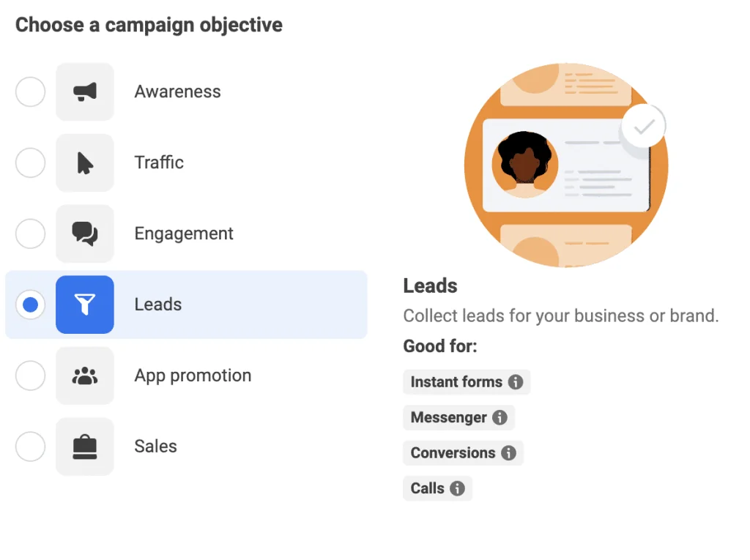The image size is (750, 560).
Task: Click the Leads illustration image
Action: click(x=566, y=165)
